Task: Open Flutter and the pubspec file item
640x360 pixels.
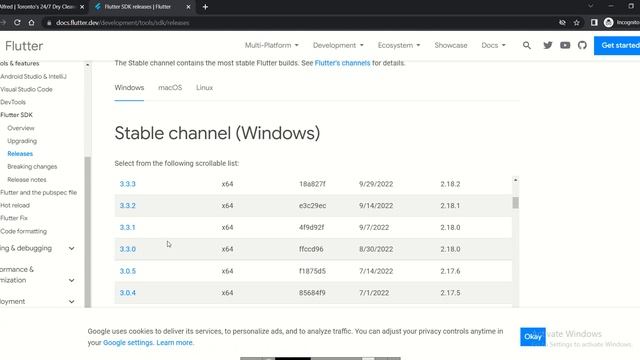Action: click(38, 192)
